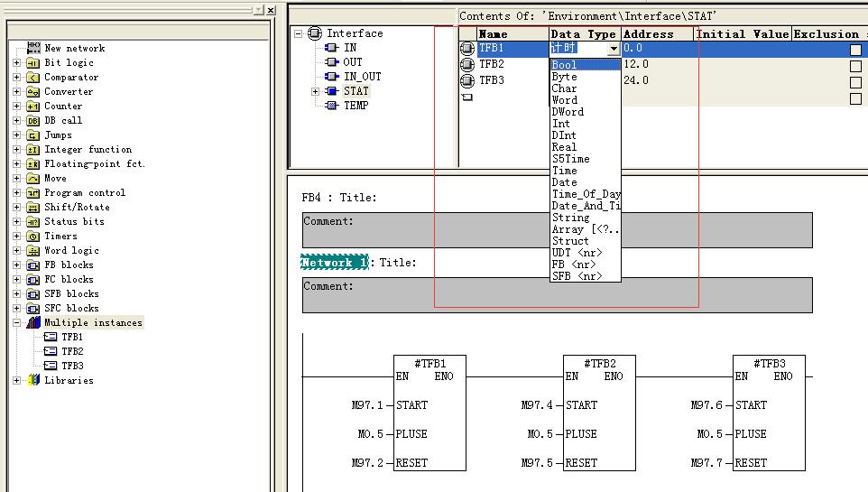Choose S5Time from the data type list
The height and width of the screenshot is (492, 868).
(x=570, y=159)
